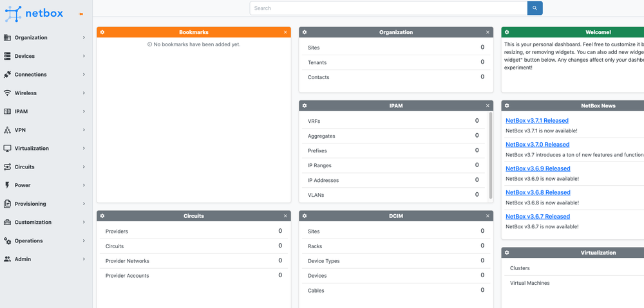This screenshot has height=308, width=644.
Task: Click the IPAM widget vertical scrollbar
Action: pyautogui.click(x=491, y=154)
